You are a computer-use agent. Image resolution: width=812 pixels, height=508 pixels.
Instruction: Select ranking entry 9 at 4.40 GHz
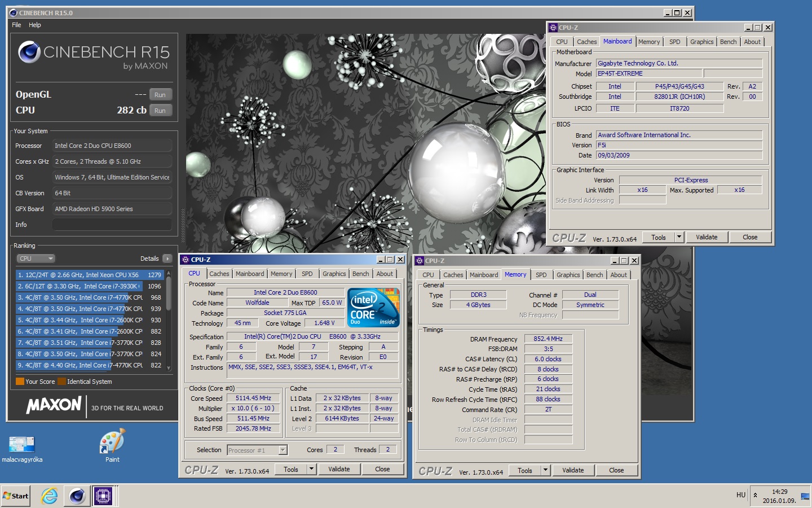point(90,365)
